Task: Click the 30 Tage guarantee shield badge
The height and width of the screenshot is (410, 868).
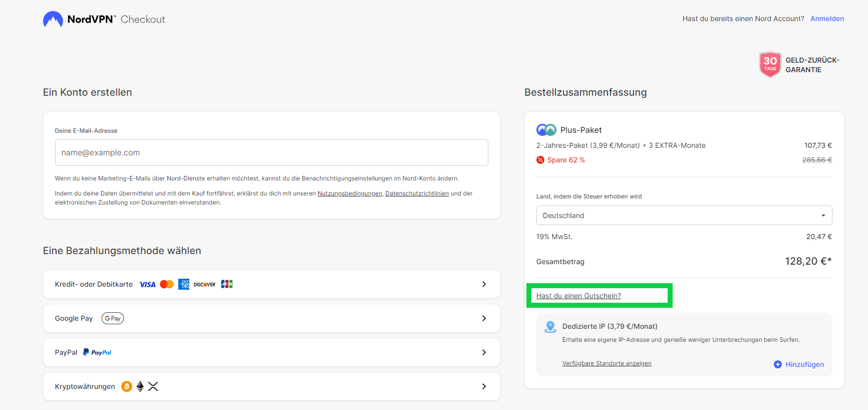Action: point(770,65)
